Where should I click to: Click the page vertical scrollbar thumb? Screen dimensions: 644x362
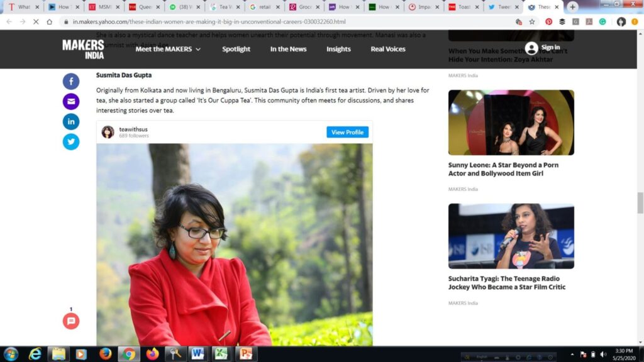coord(640,203)
